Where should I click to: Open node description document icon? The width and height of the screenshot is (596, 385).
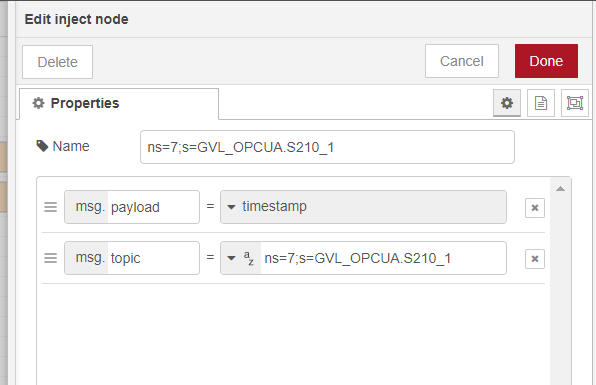(x=541, y=103)
